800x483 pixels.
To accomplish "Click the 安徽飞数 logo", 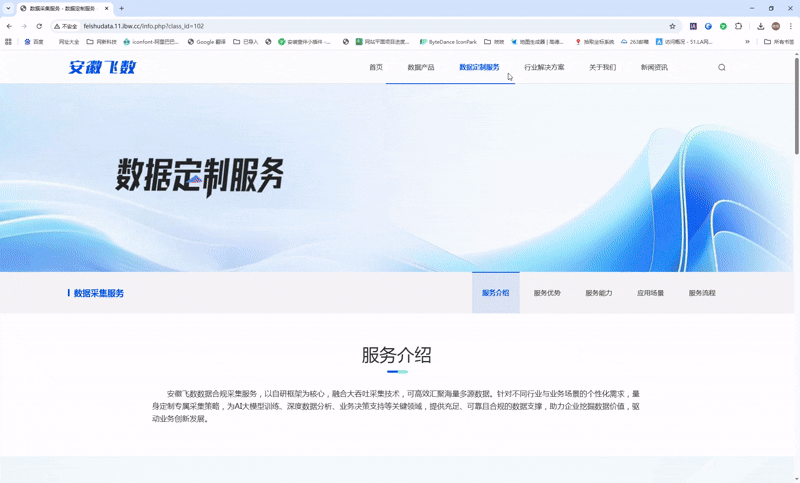I will [x=102, y=68].
